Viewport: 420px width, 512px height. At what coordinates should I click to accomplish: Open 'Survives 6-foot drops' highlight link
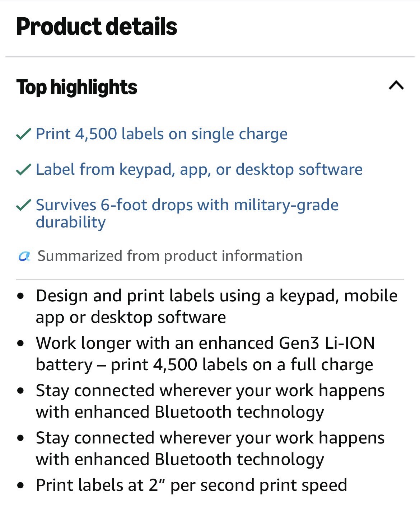[187, 213]
